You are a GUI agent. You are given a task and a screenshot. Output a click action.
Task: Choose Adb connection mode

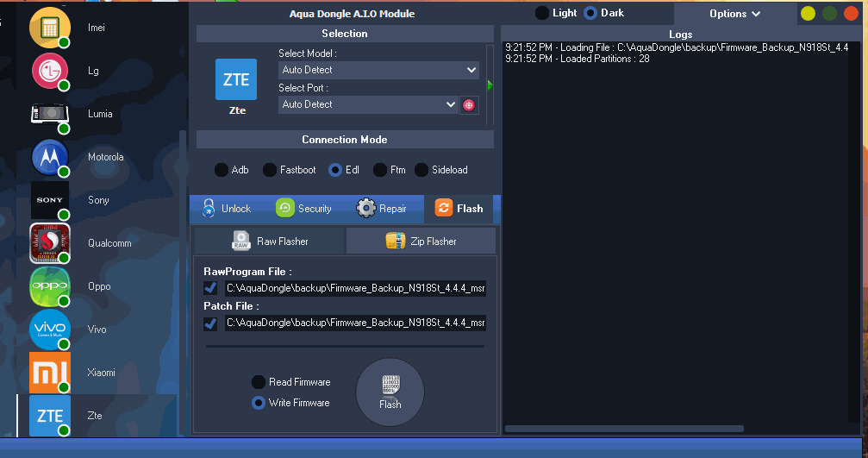pos(222,170)
